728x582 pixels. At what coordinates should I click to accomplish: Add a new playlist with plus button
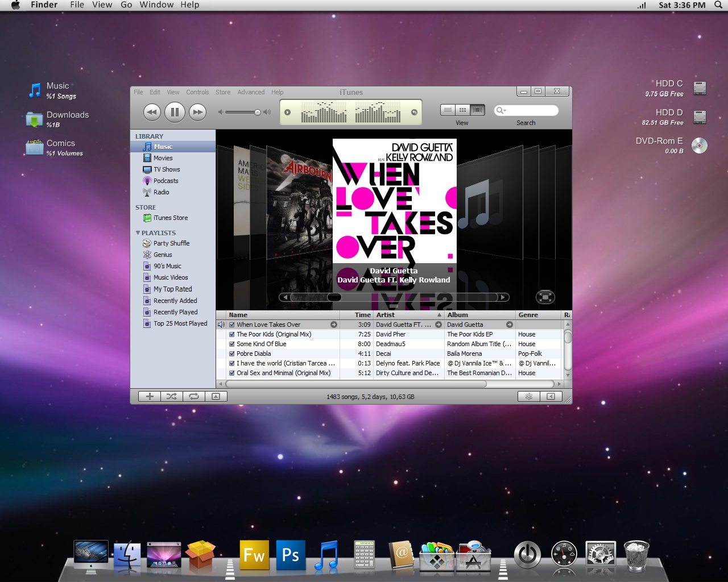[150, 397]
